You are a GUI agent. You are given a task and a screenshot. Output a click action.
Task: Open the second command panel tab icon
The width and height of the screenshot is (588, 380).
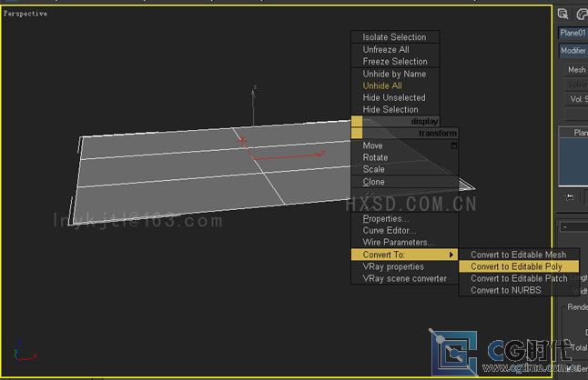click(x=582, y=15)
